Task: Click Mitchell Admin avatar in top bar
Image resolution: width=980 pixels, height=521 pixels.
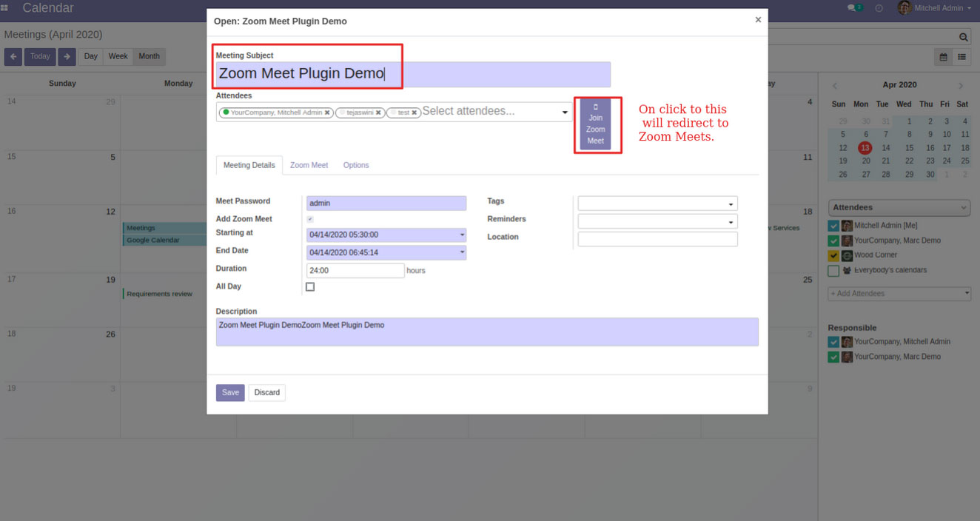Action: [x=904, y=8]
